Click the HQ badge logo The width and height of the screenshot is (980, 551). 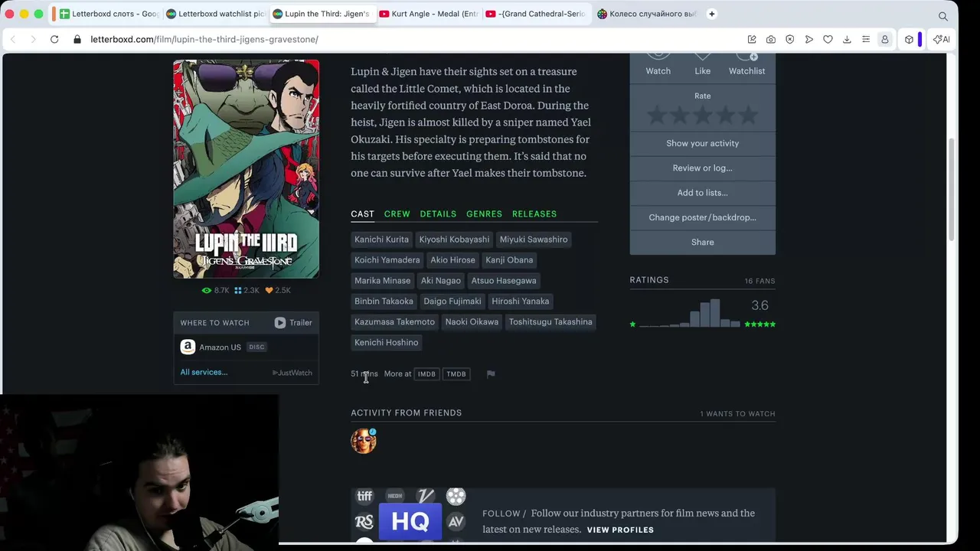click(410, 522)
